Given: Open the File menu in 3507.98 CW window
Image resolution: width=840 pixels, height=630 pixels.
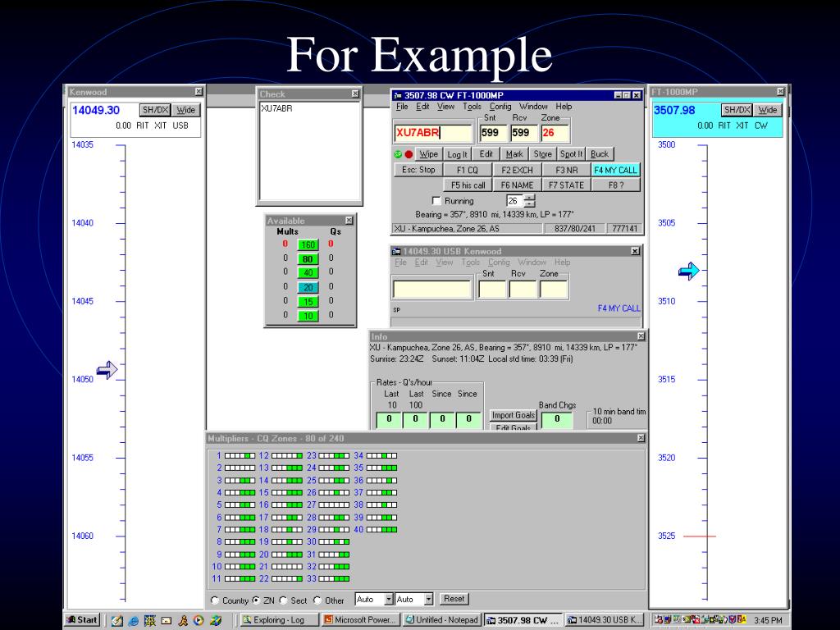Looking at the screenshot, I should [402, 107].
